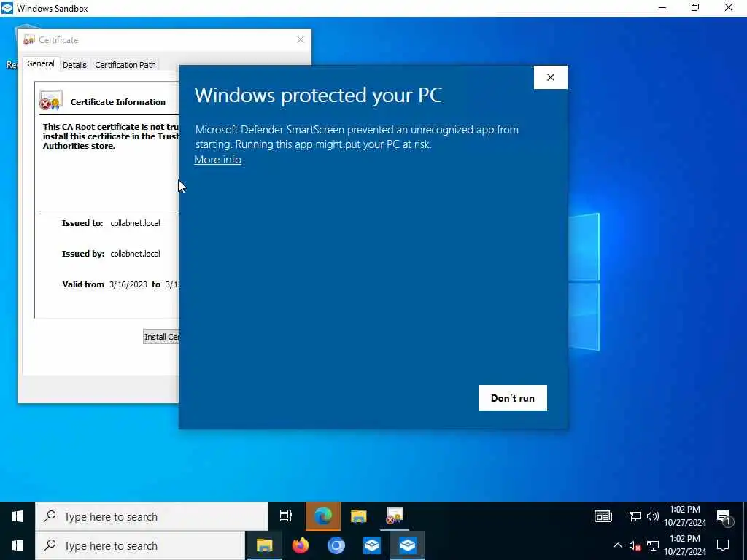The width and height of the screenshot is (747, 560).
Task: Select the Certificate app on sandbox taskbar
Action: coord(395,516)
